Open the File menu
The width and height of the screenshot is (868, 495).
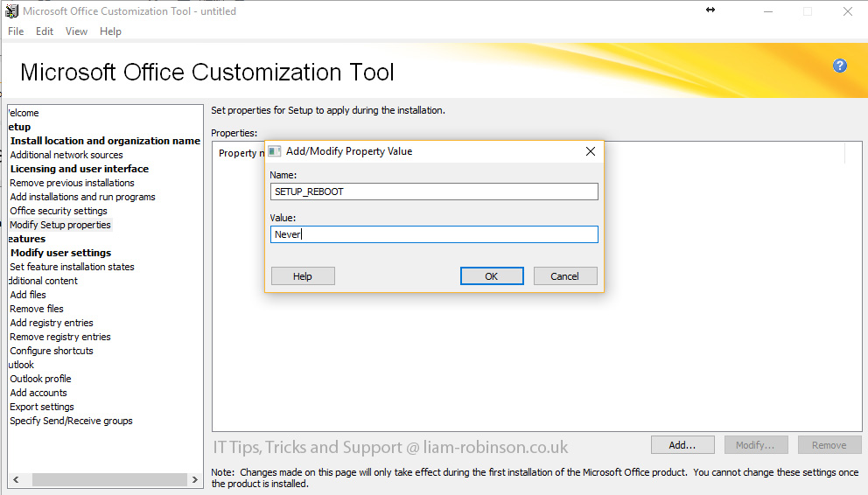[16, 31]
